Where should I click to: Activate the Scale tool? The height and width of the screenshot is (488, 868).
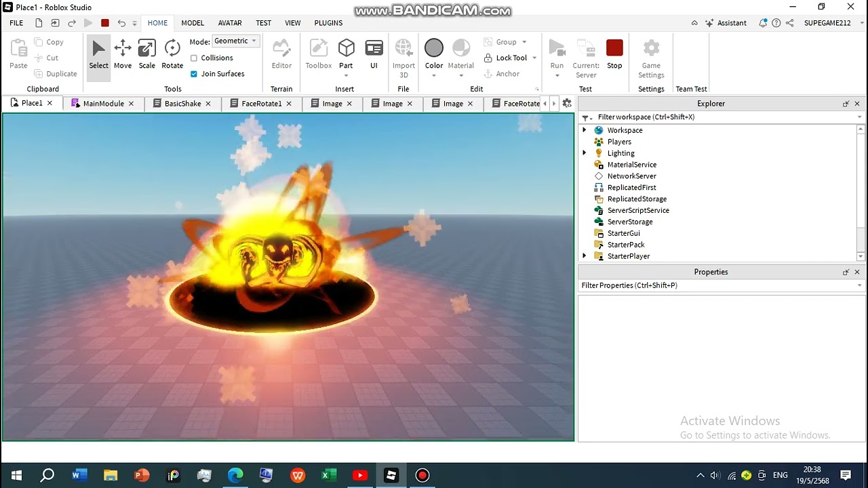(x=147, y=54)
